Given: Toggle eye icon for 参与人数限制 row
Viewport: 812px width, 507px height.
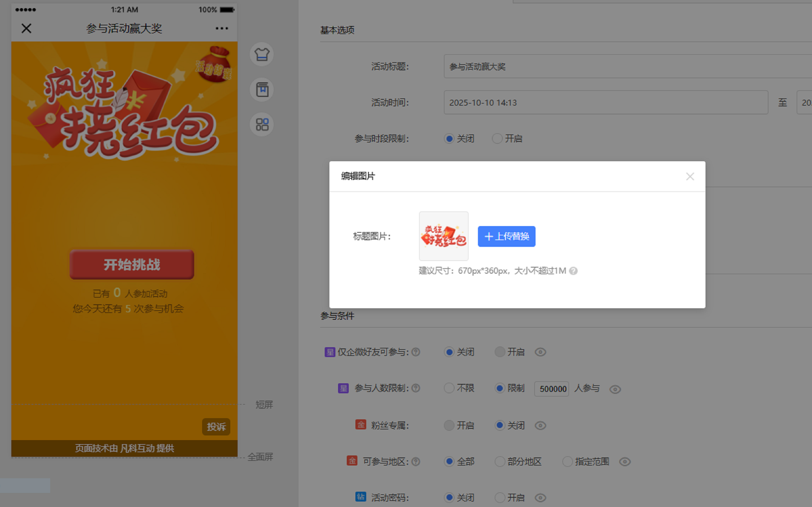Looking at the screenshot, I should [x=615, y=389].
